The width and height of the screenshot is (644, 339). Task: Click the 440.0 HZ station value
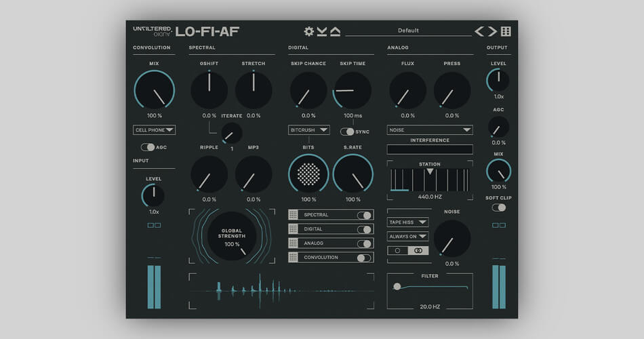pyautogui.click(x=430, y=197)
